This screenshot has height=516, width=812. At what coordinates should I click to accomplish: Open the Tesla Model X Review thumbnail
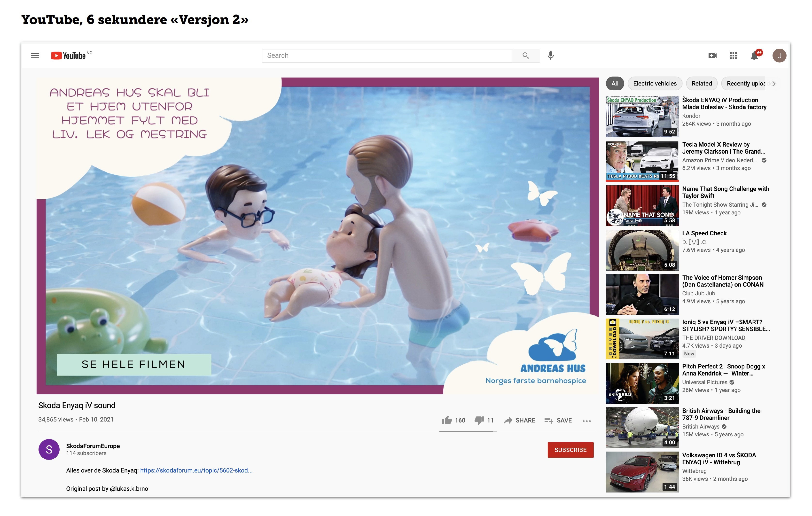coord(642,161)
